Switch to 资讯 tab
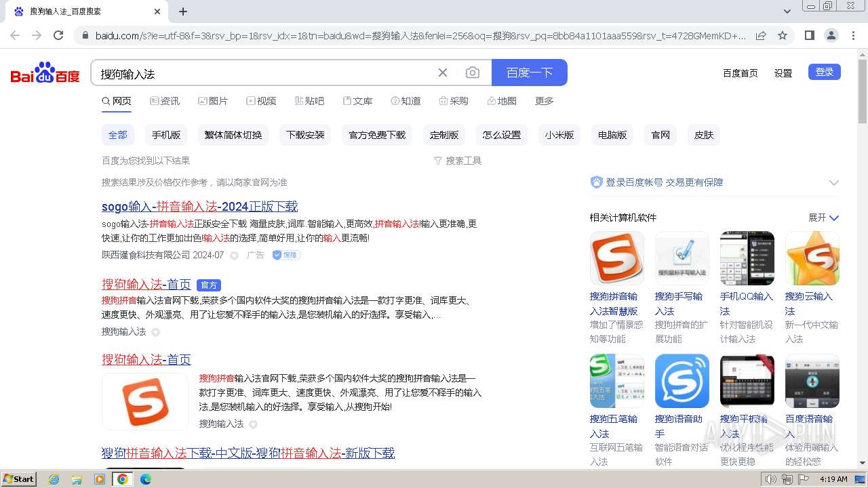This screenshot has height=488, width=868. tap(165, 101)
